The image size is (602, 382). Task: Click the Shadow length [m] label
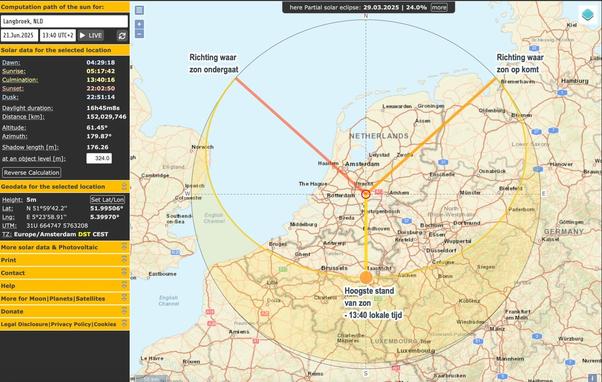30,147
